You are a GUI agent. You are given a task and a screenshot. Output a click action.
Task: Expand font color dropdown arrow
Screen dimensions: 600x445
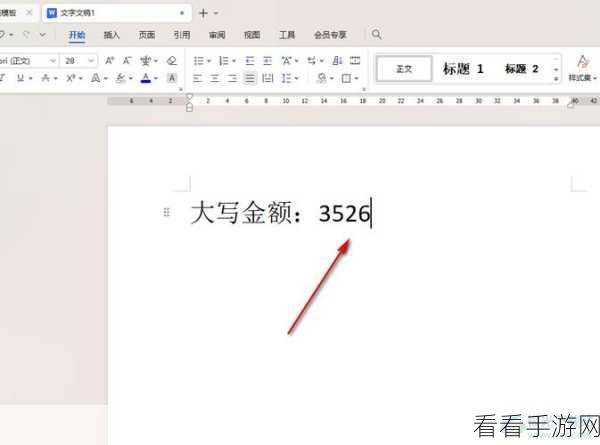coord(156,79)
